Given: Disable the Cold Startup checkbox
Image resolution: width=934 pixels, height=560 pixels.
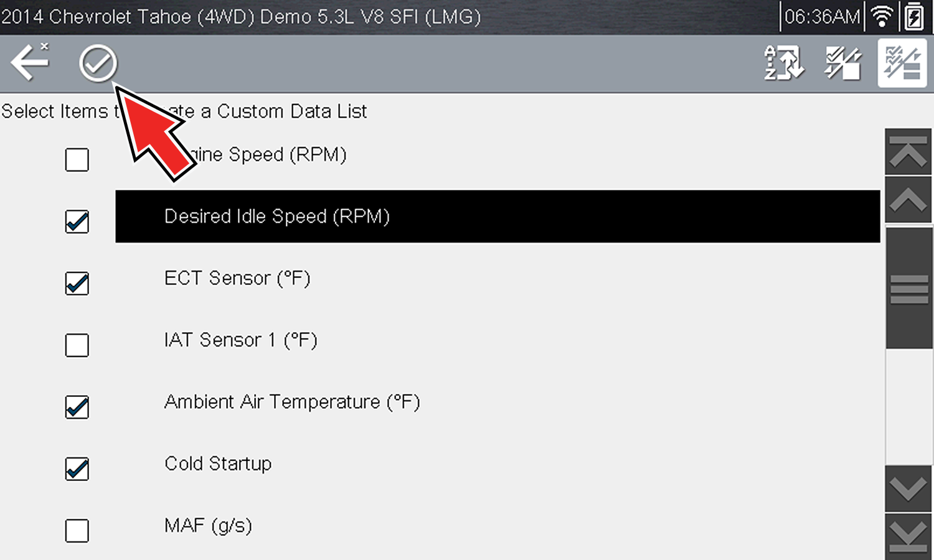Looking at the screenshot, I should (77, 469).
